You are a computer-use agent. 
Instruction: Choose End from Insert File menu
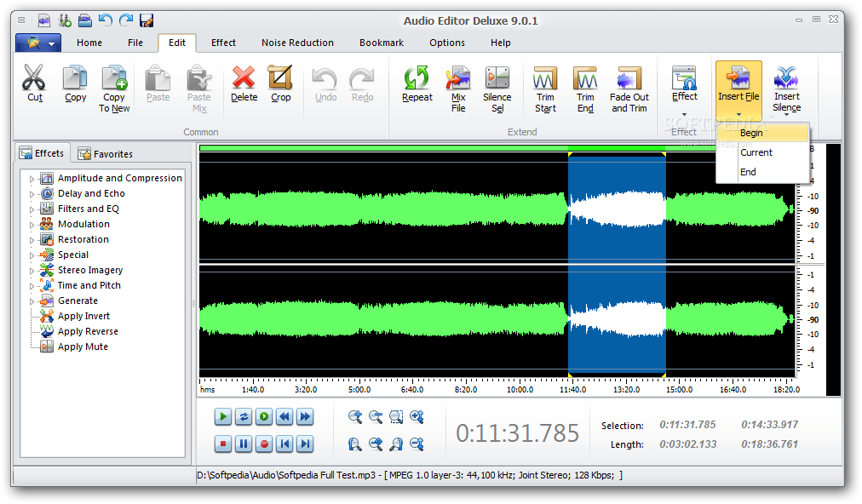click(762, 172)
